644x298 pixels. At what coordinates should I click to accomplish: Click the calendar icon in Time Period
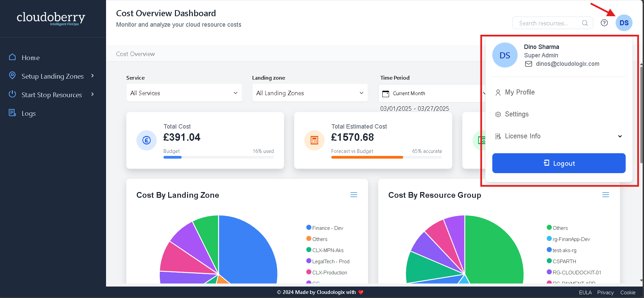point(386,93)
